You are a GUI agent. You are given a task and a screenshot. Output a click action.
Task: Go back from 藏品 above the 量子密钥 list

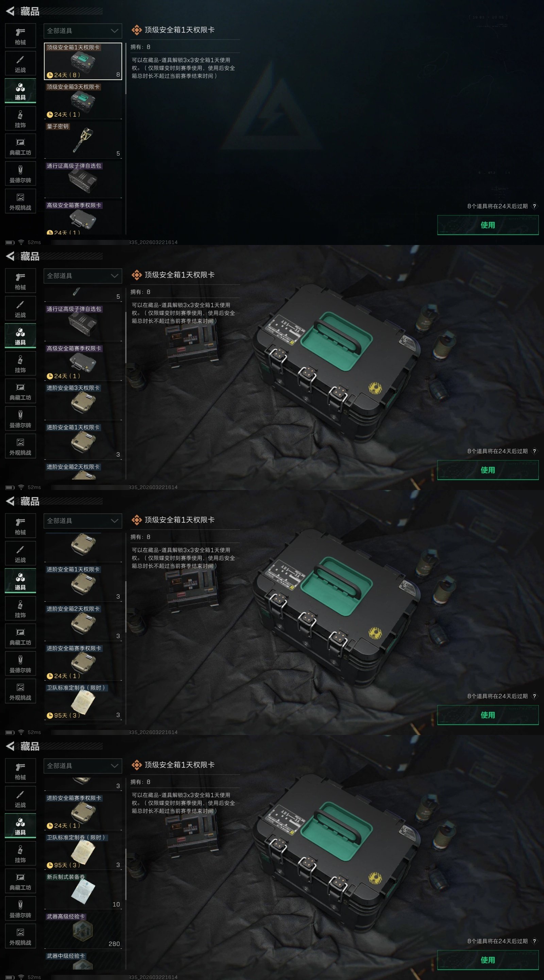[x=10, y=11]
